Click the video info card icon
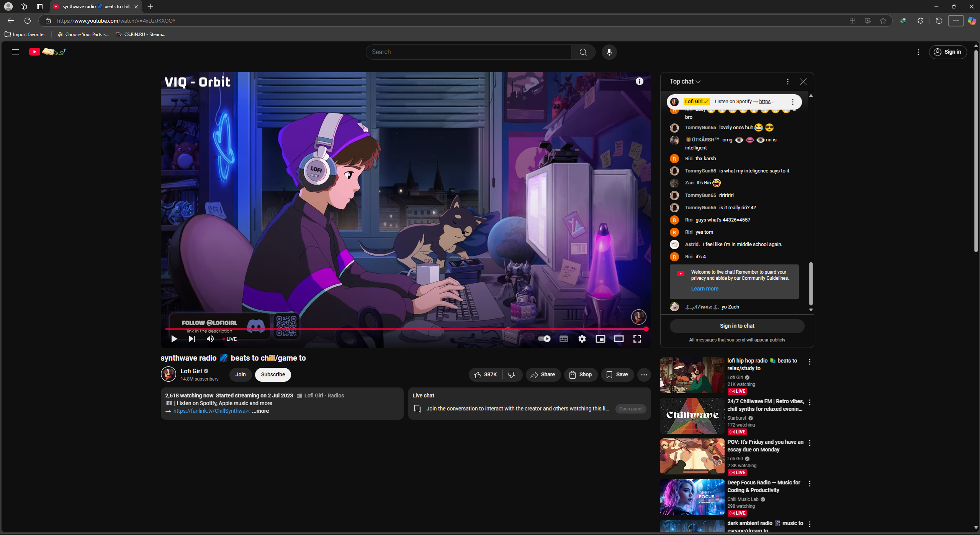The image size is (980, 535). point(639,81)
